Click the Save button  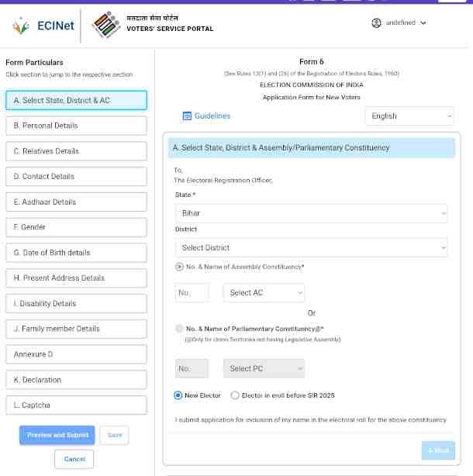114,435
